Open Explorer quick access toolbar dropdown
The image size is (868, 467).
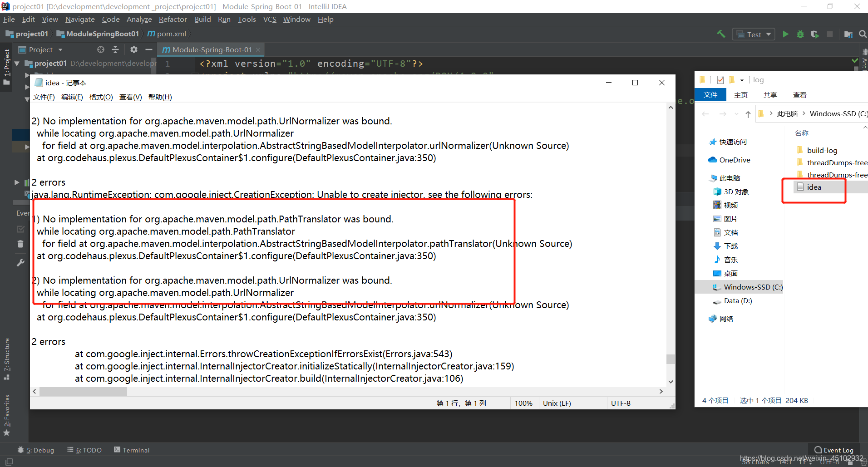742,80
